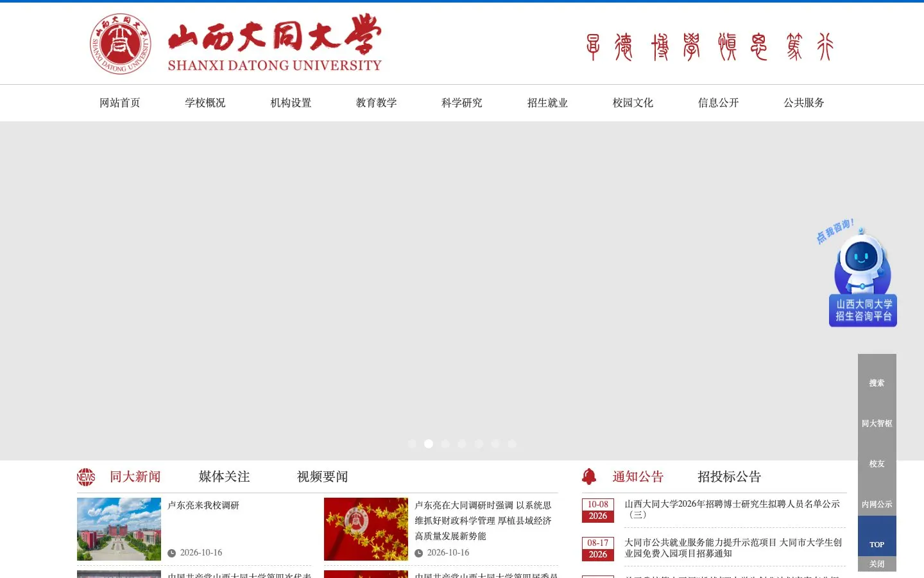This screenshot has height=578, width=924.
Task: Open the red emblem with yellow flowers thumbnail
Action: [366, 529]
